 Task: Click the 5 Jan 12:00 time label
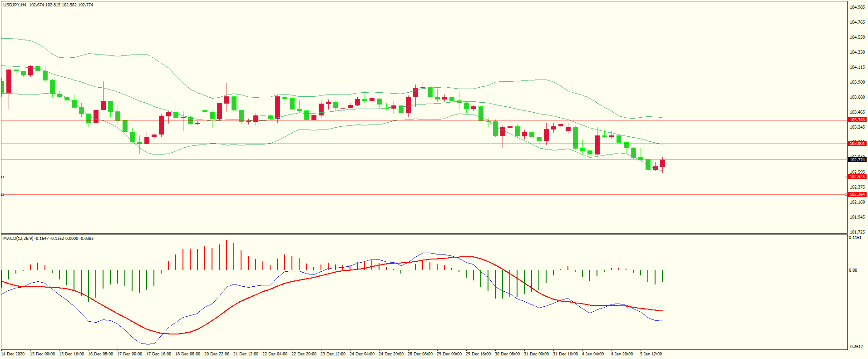tap(651, 354)
